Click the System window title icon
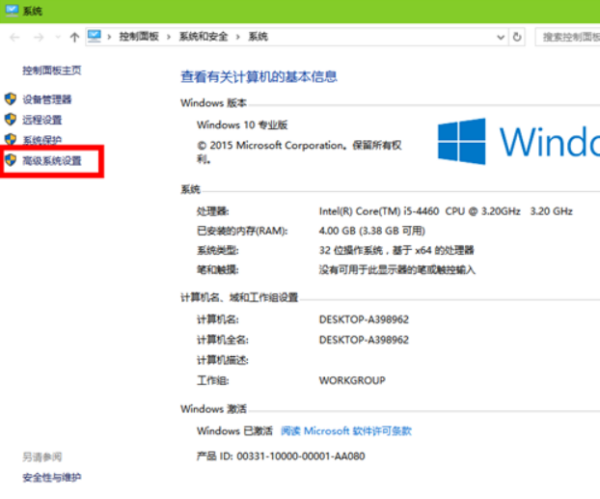This screenshot has width=600, height=499. 12,10
